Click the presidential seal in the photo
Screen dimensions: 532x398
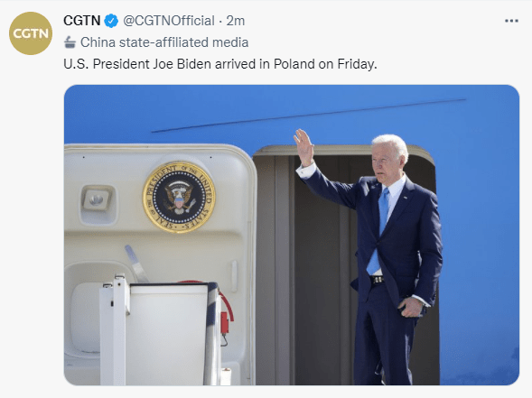tap(179, 198)
